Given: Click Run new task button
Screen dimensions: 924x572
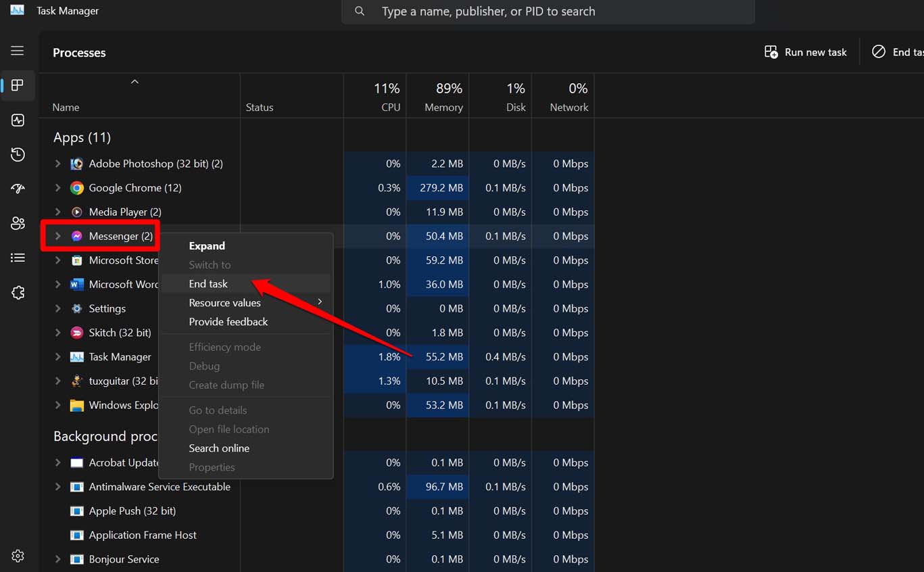Looking at the screenshot, I should (x=805, y=52).
